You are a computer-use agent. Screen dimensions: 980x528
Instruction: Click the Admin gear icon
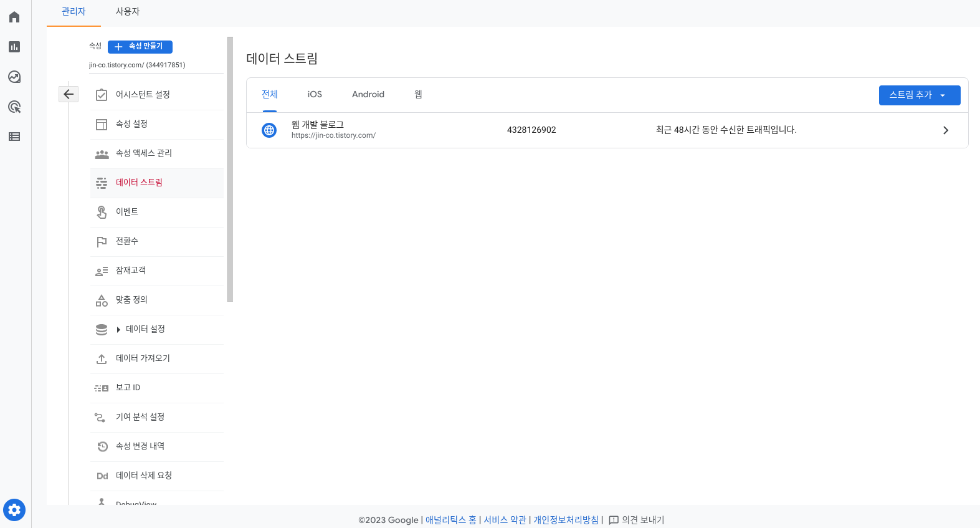pos(14,510)
